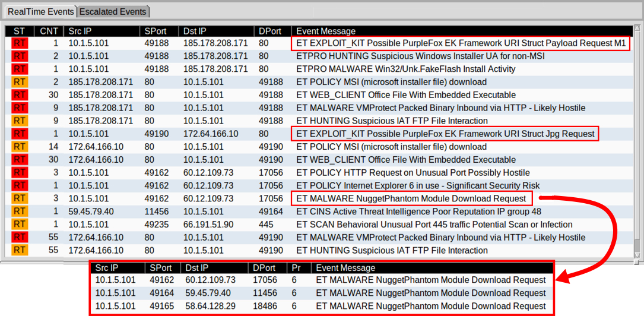The image size is (644, 319).
Task: Click the destination IP 58.64.128.29 in lower table
Action: (209, 307)
